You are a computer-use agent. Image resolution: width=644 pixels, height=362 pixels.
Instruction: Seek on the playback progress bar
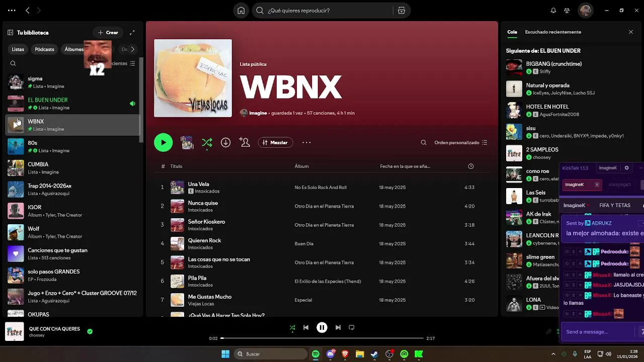coord(322,338)
